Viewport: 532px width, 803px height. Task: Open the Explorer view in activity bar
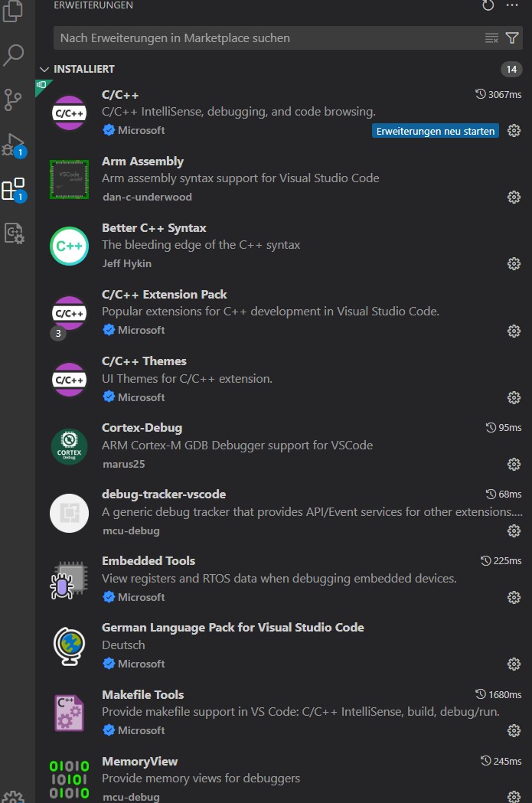(x=13, y=10)
